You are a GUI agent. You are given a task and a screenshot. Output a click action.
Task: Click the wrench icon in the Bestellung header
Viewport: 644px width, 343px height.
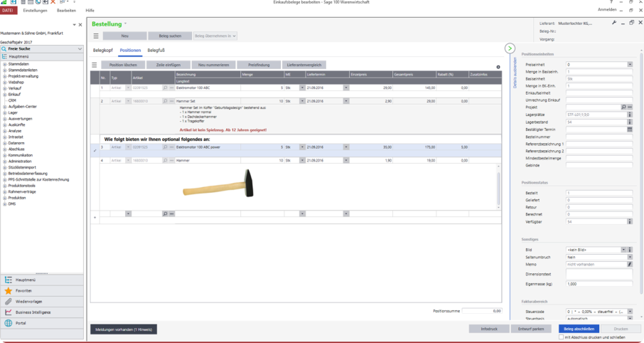(614, 23)
